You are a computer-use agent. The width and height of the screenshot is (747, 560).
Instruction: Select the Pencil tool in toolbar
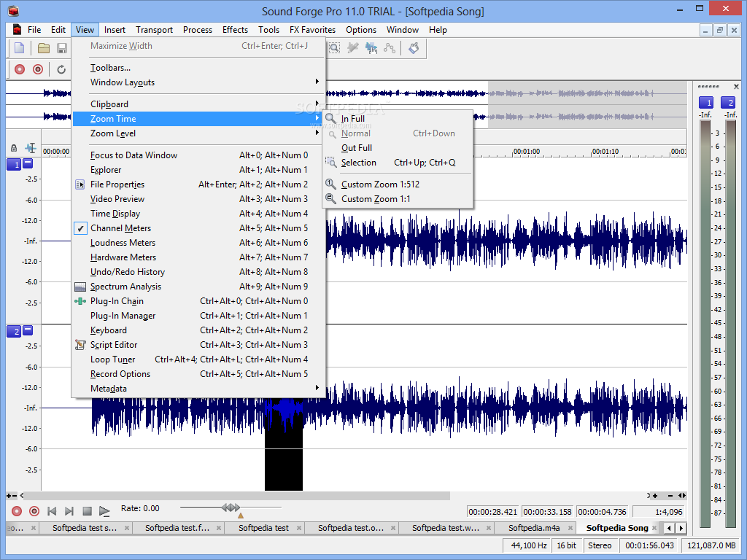[353, 48]
